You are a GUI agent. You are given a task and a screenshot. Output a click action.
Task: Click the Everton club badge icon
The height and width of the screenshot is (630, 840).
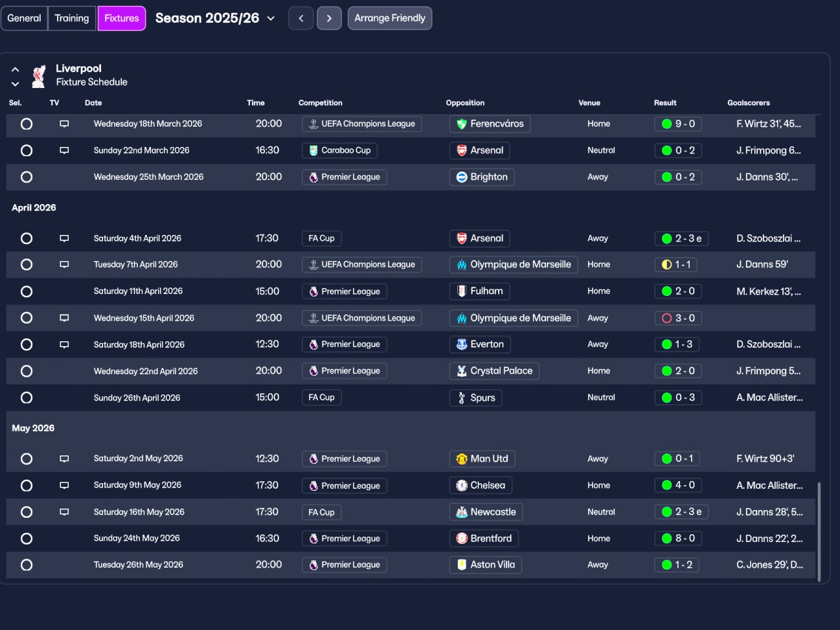point(462,345)
